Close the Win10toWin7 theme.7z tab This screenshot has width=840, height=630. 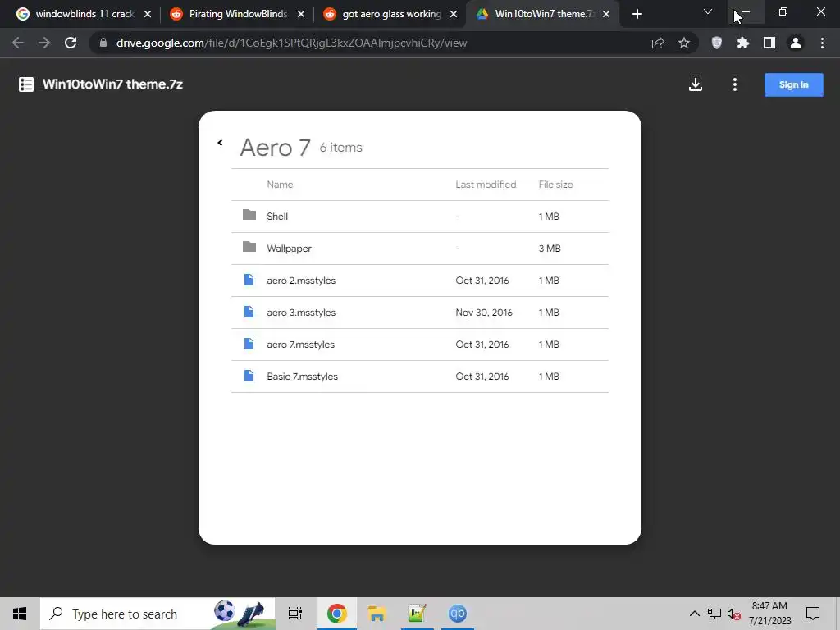(x=606, y=15)
